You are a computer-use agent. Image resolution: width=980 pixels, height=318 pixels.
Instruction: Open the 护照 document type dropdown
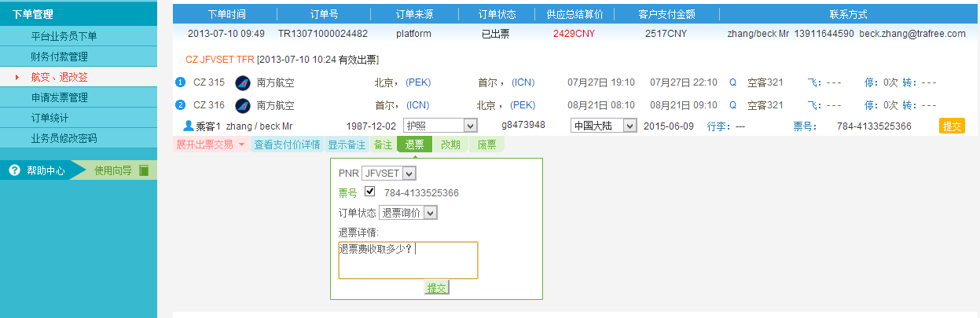click(x=440, y=126)
